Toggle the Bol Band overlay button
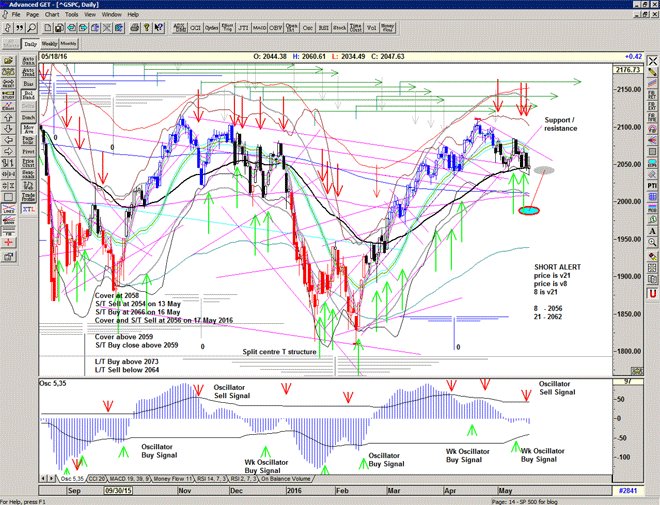 (28, 95)
